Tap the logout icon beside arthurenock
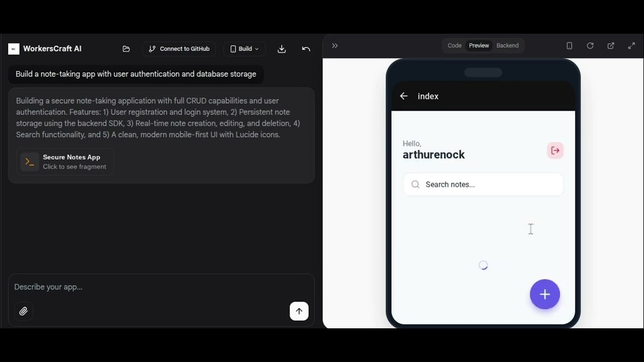 click(x=555, y=150)
